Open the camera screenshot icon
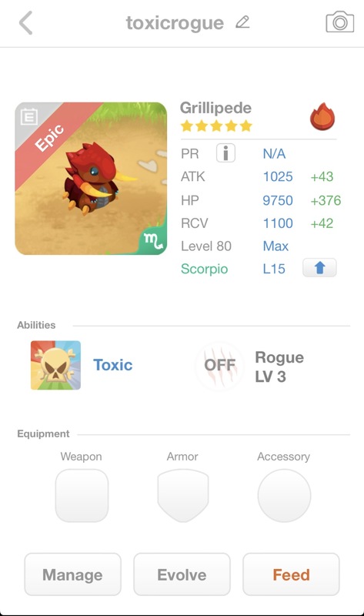Screen dimensions: 364x616 [x=339, y=22]
